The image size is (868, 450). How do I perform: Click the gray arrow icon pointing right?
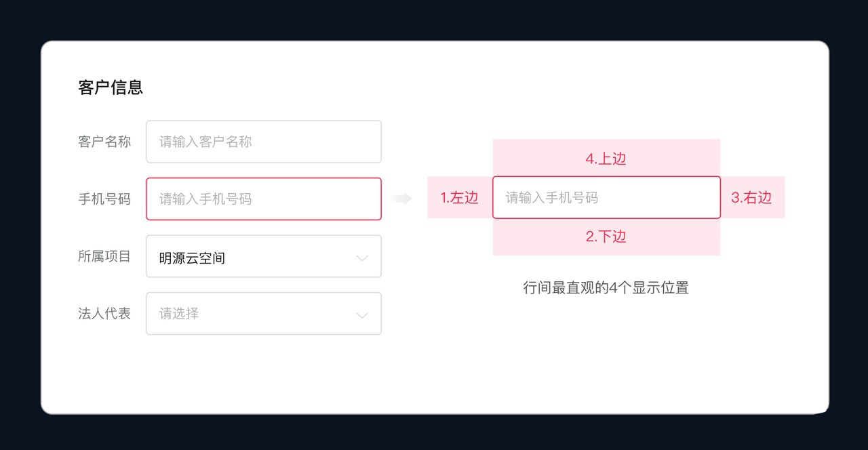coord(402,199)
